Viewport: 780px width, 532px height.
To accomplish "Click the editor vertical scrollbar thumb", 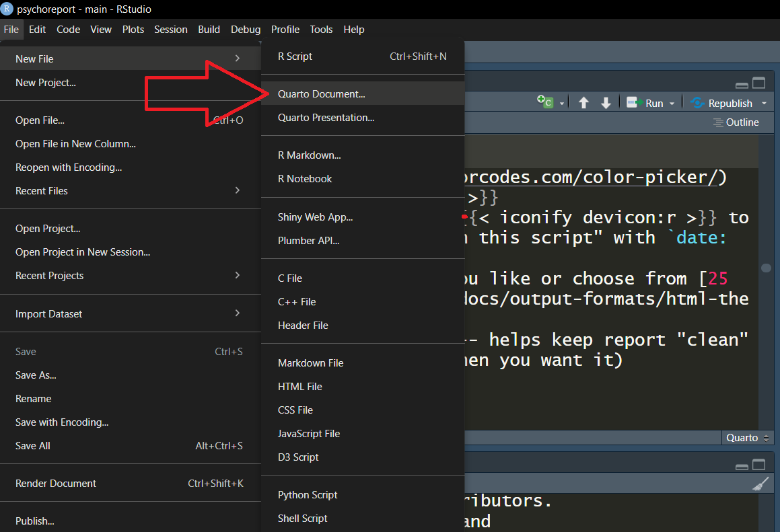I will click(x=766, y=268).
